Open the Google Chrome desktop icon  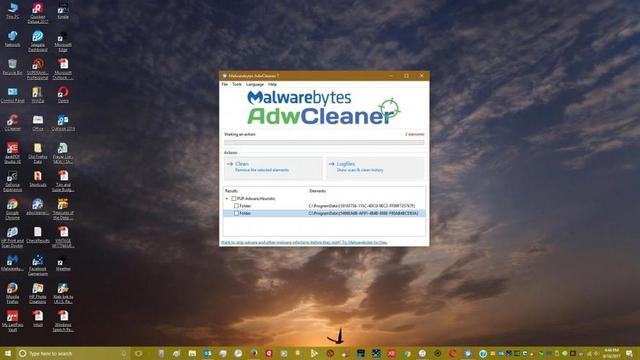(x=12, y=209)
